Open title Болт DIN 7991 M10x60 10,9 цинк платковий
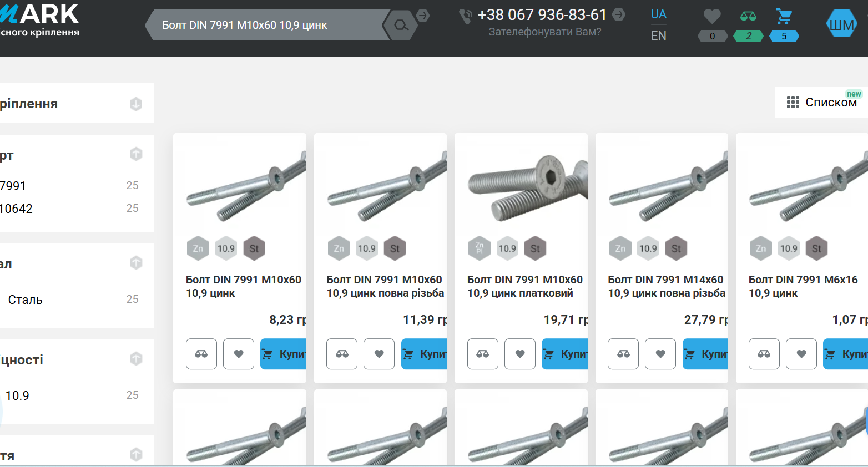 click(525, 286)
